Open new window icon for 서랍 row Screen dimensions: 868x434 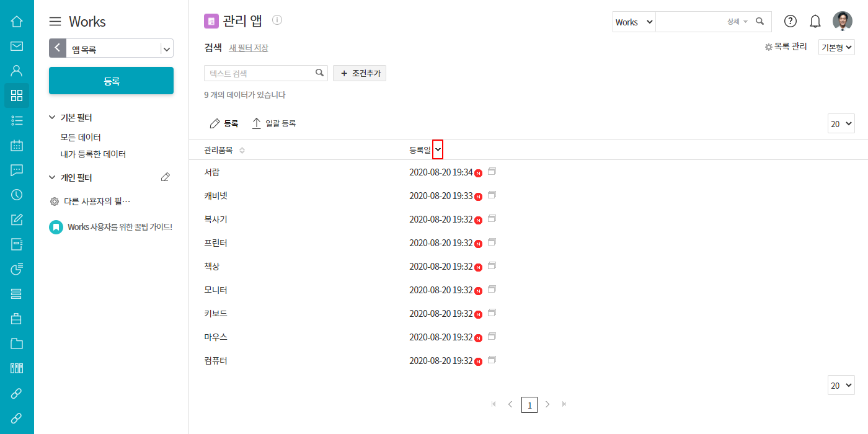tap(492, 171)
